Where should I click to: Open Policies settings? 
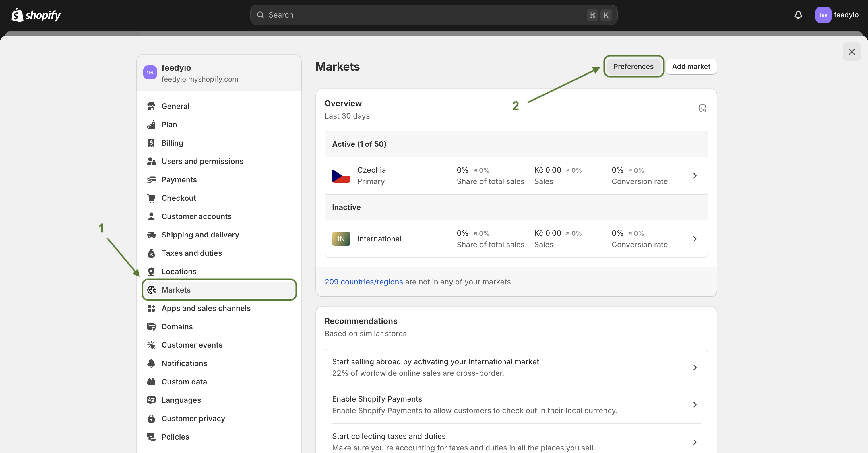point(219,437)
